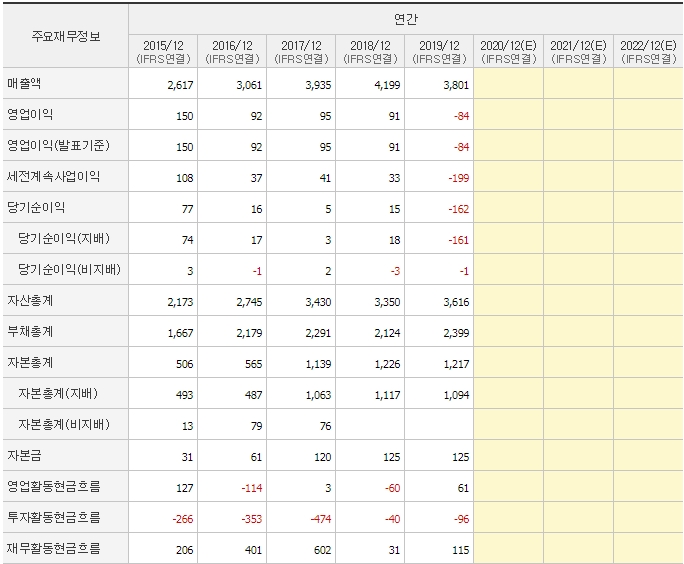This screenshot has height=564, width=684.
Task: Select 자산총계 value 3,616
Action: click(x=456, y=302)
